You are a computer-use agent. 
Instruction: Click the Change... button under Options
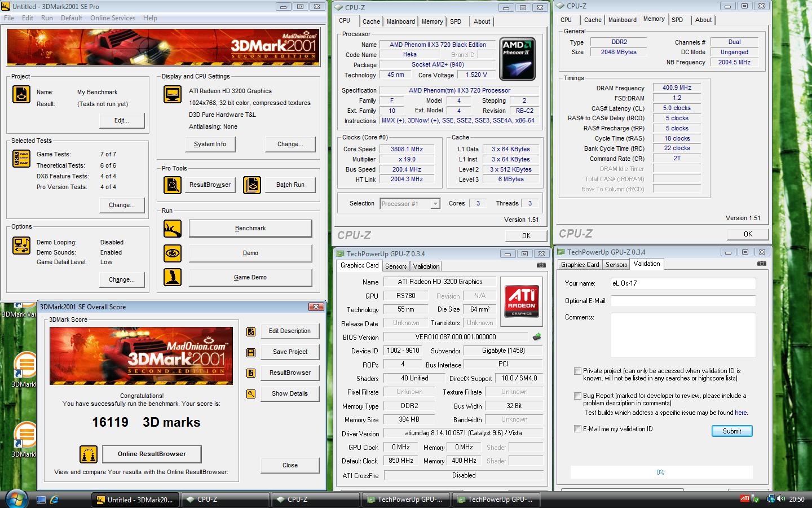121,279
